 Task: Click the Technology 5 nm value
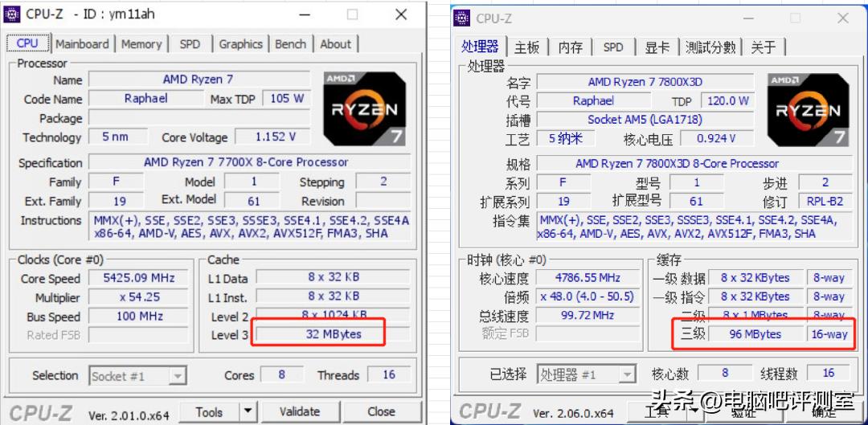coord(118,137)
